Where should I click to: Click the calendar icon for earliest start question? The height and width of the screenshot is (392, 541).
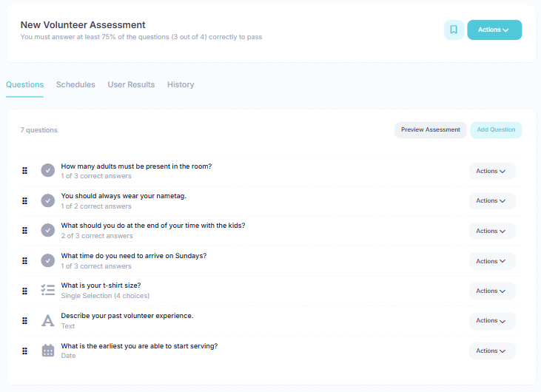[48, 351]
